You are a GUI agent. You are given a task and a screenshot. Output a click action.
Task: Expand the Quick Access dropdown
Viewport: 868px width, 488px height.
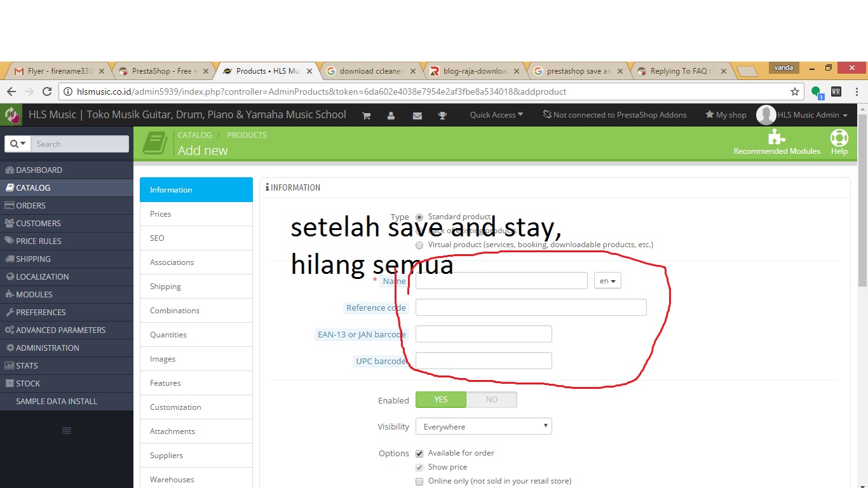click(496, 115)
